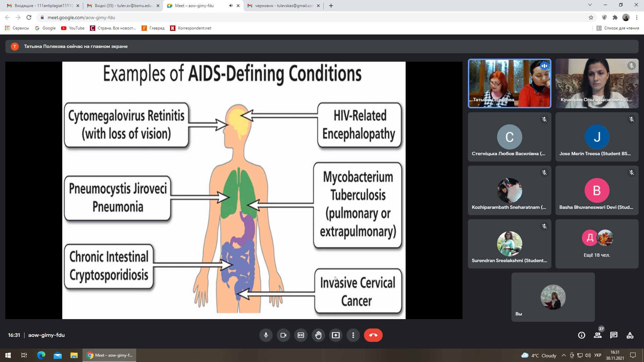This screenshot has width=644, height=362.
Task: Open the activities icon
Action: click(x=630, y=335)
